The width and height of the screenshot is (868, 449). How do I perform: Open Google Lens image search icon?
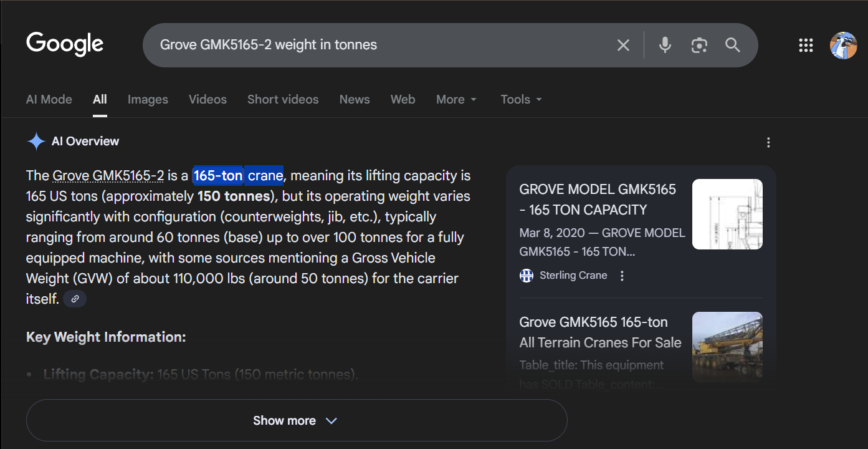(x=699, y=45)
